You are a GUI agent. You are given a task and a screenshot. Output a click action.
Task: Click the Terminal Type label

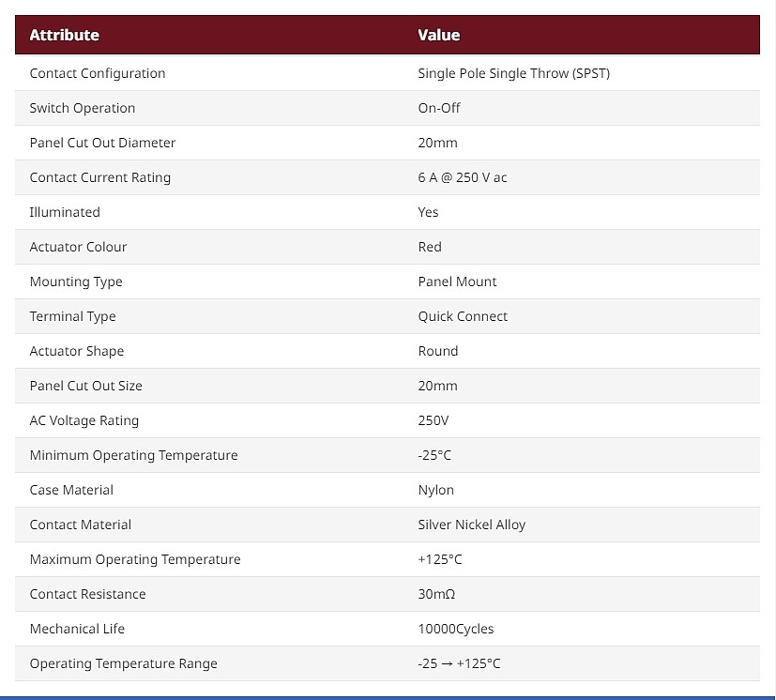point(73,316)
